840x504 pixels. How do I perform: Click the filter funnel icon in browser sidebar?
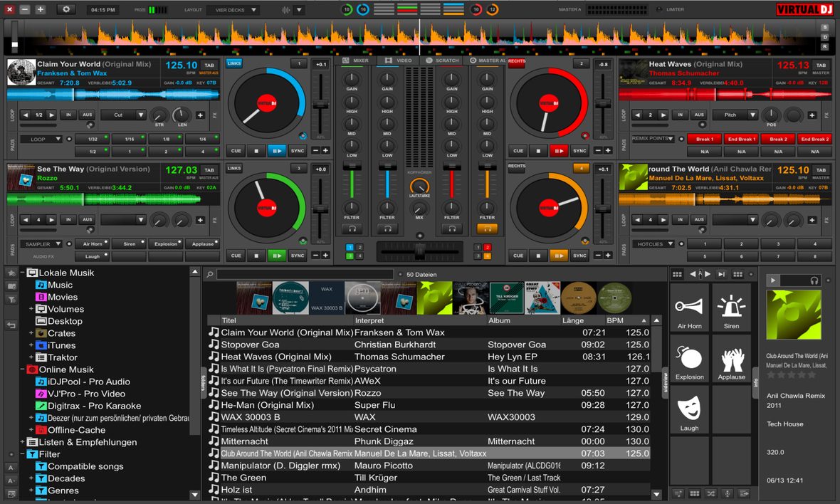11,300
